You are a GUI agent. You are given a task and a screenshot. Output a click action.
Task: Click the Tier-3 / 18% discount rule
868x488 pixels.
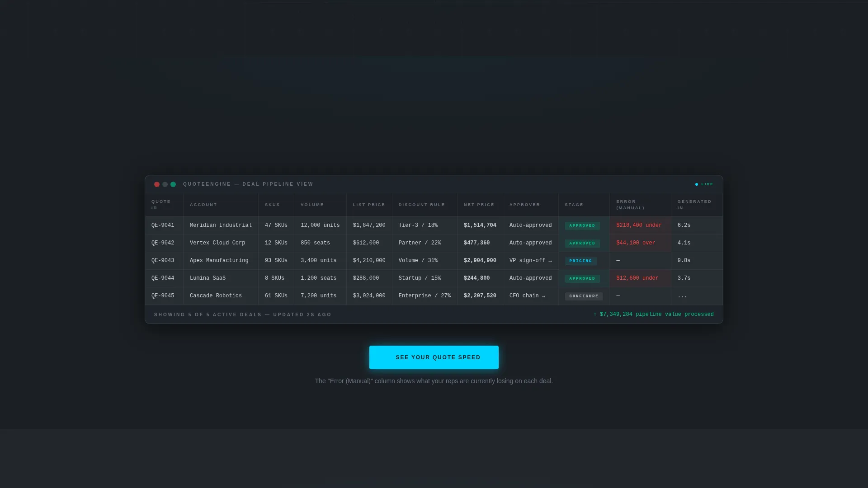(x=418, y=225)
